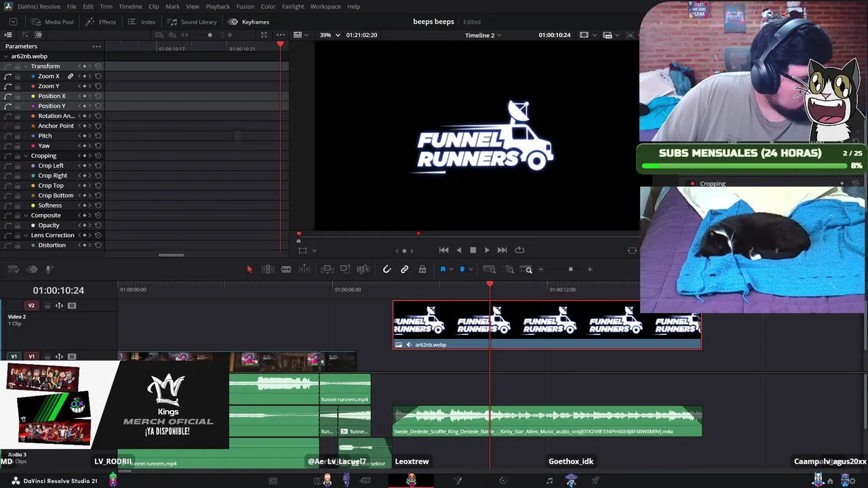Activate the Trim Edit Mode tool

[x=268, y=270]
